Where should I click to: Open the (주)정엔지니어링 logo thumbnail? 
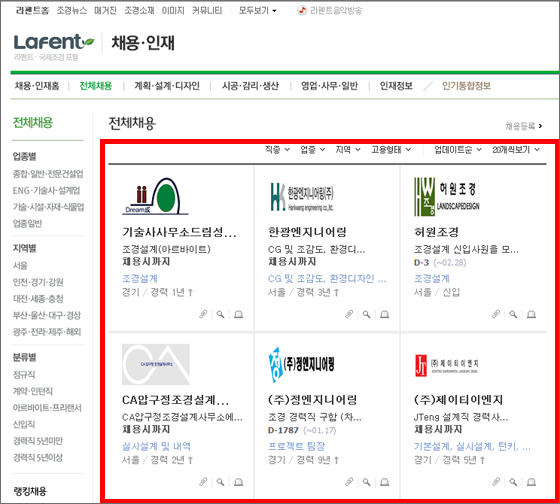[x=302, y=364]
